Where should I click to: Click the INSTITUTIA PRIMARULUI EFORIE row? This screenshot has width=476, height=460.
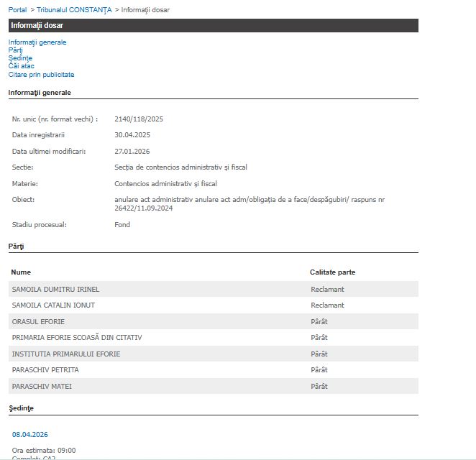66,354
